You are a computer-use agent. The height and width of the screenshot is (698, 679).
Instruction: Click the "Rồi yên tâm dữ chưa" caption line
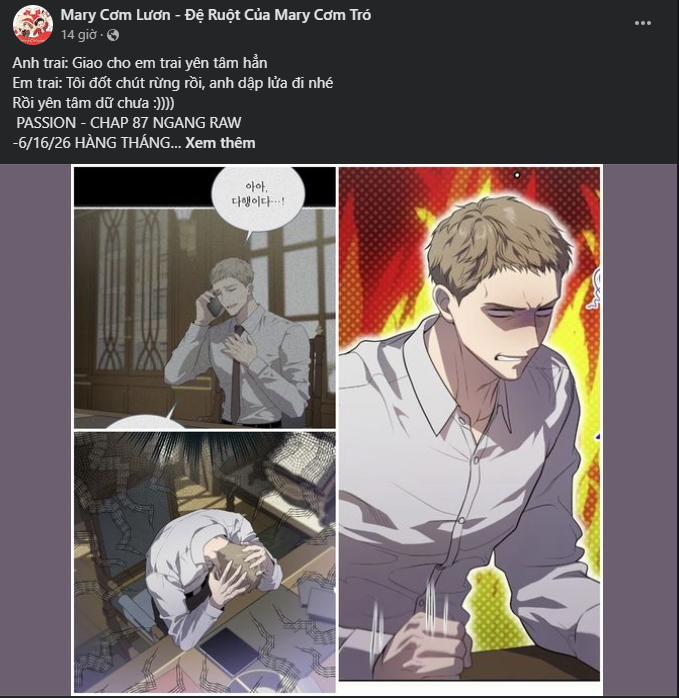[94, 103]
